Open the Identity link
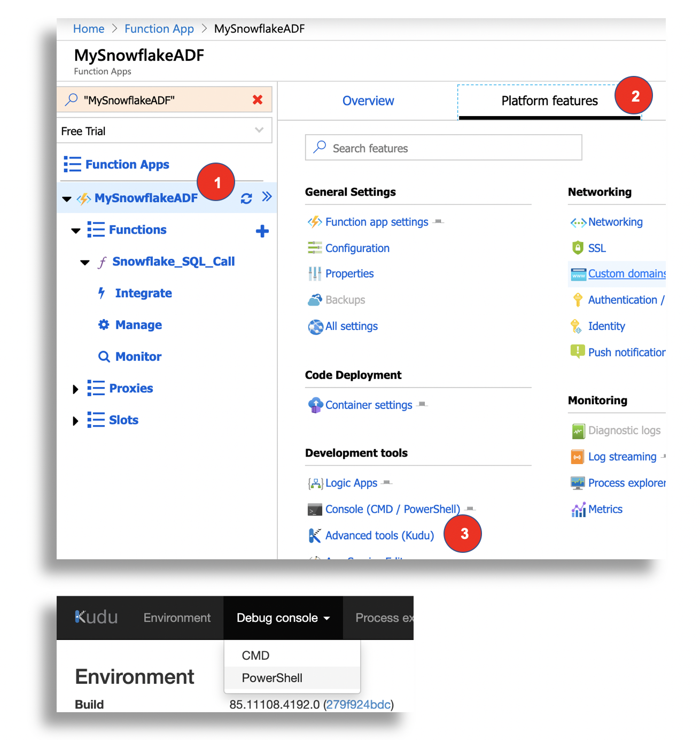Viewport: 700px width, 740px height. pyautogui.click(x=606, y=326)
